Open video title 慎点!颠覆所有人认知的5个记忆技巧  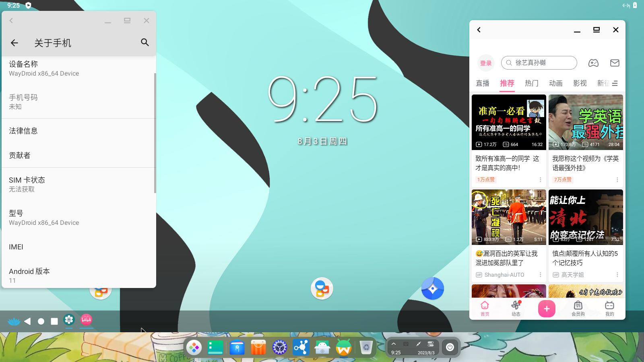click(585, 258)
